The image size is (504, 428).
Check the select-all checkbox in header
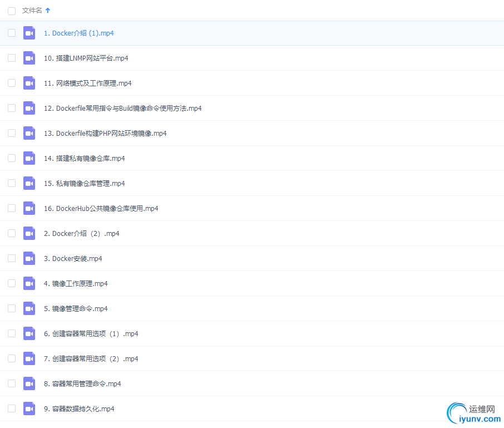click(x=11, y=10)
